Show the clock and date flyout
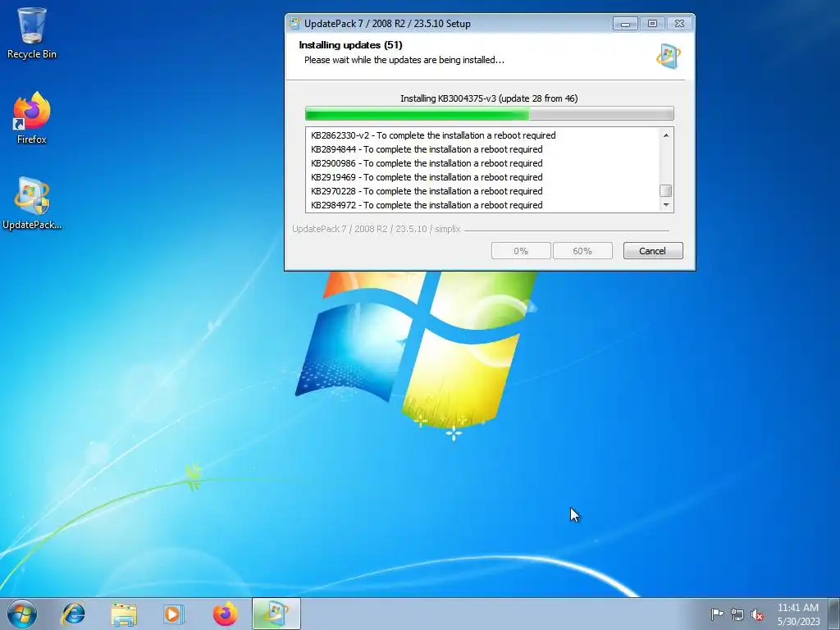Image resolution: width=840 pixels, height=630 pixels. coord(798,614)
